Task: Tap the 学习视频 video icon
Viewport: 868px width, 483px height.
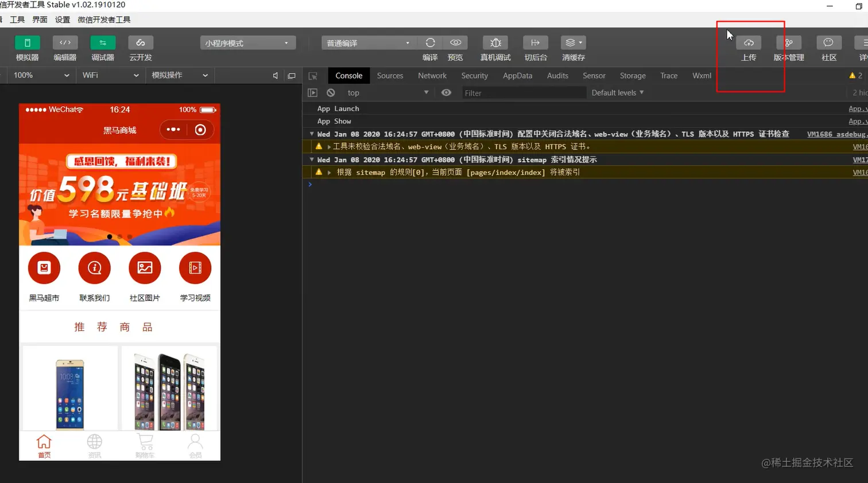Action: pos(195,268)
